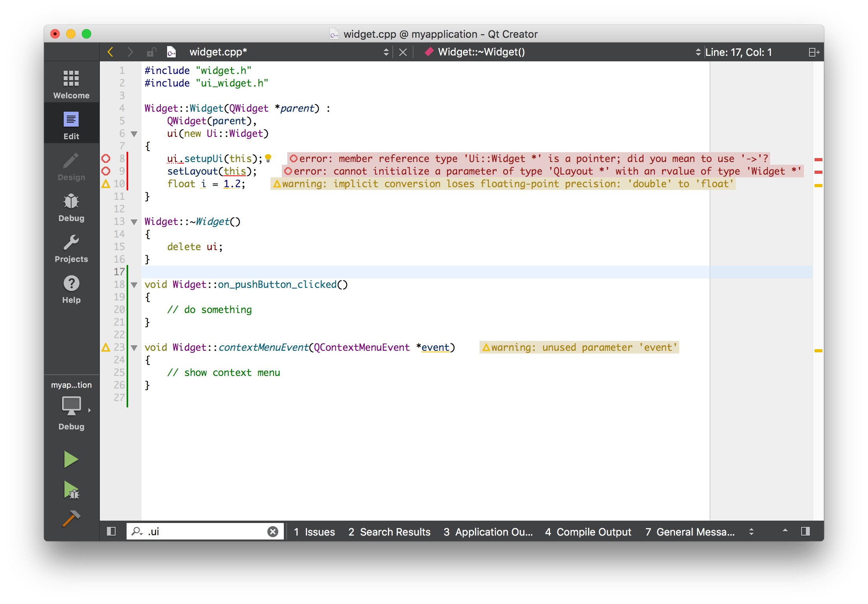This screenshot has height=604, width=868.
Task: Run the application with the green play button
Action: (x=70, y=459)
